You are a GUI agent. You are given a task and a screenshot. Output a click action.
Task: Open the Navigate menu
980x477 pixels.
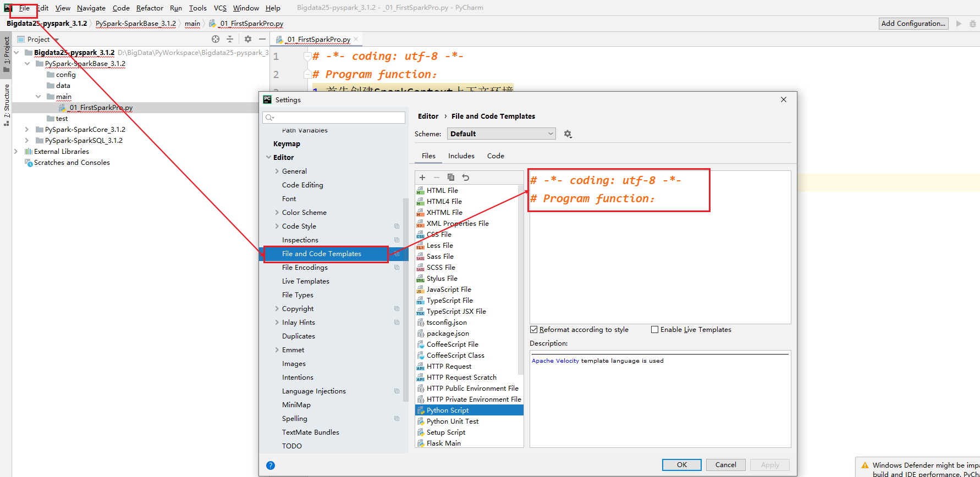(91, 8)
